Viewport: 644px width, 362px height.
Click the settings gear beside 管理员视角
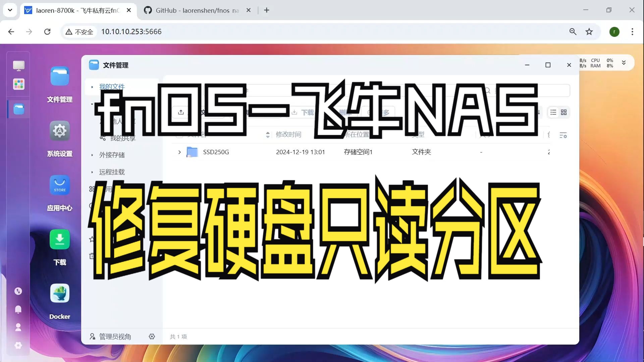click(152, 337)
